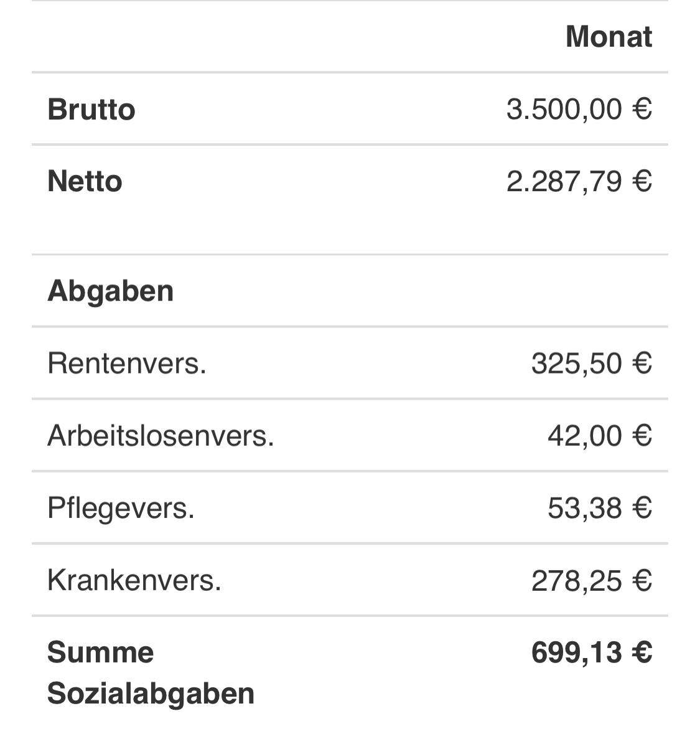Image resolution: width=700 pixels, height=739 pixels.
Task: Click the euro symbol in the Netto row
Action: [x=642, y=182]
